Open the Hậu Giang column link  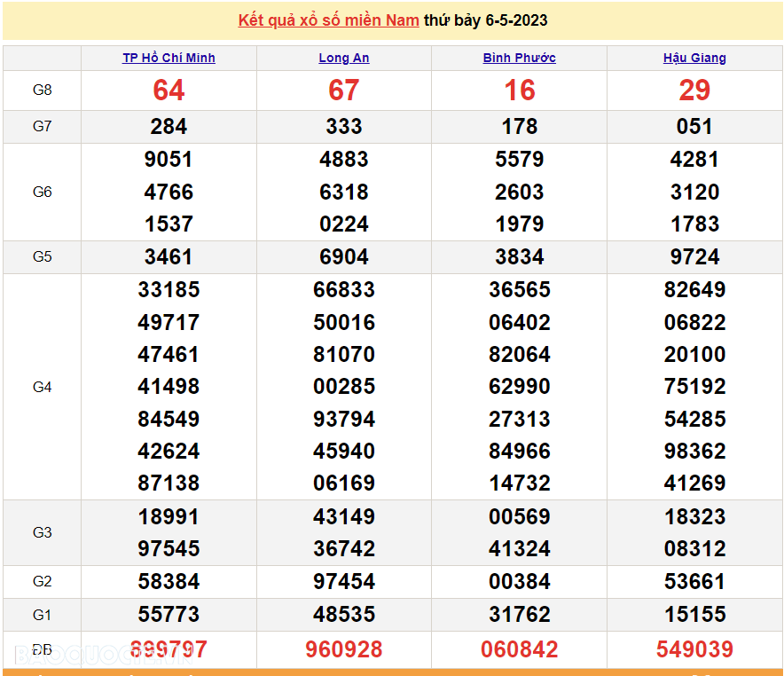point(694,57)
